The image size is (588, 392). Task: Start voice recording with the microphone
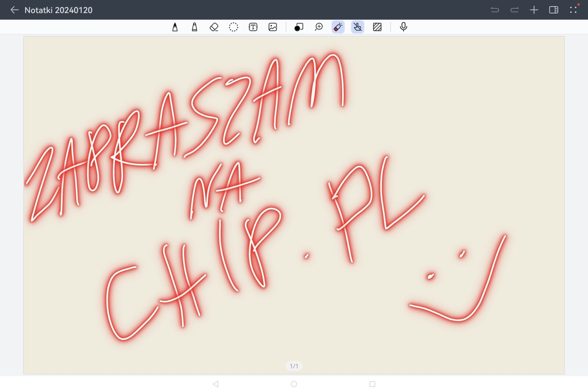point(403,27)
